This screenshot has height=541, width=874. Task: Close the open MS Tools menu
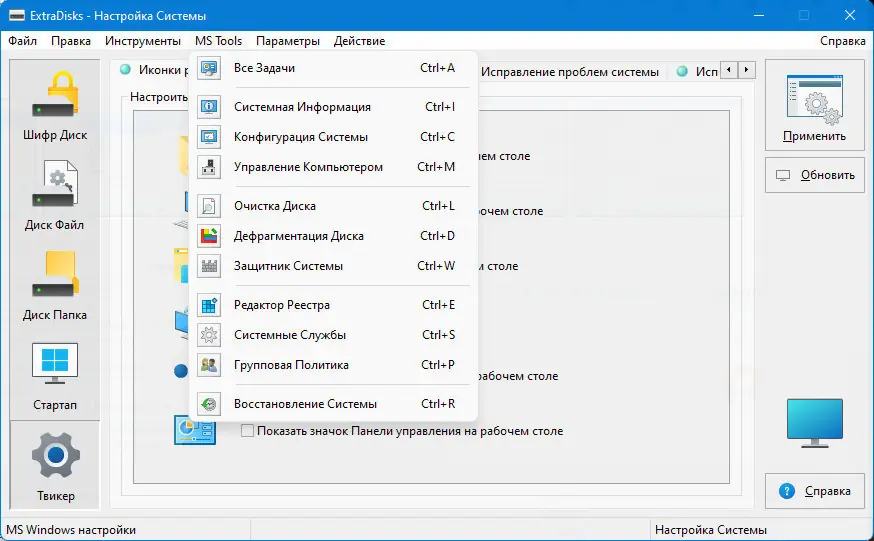(x=218, y=41)
